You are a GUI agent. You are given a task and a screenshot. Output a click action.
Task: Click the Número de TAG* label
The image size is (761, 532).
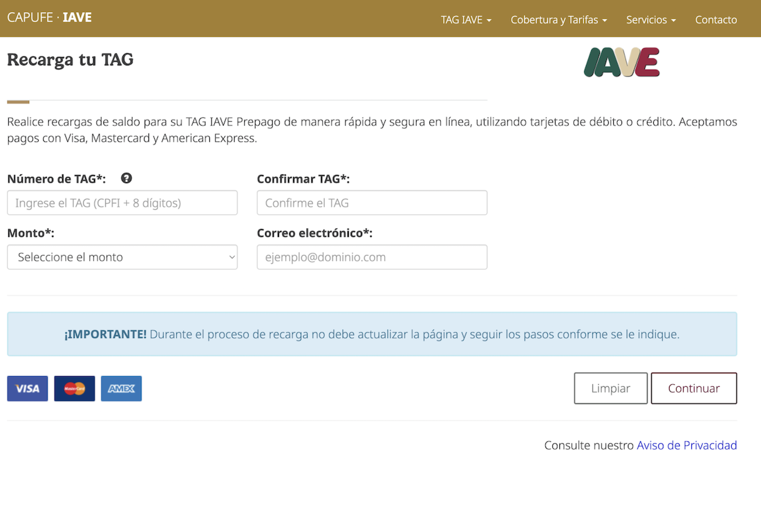click(x=57, y=179)
